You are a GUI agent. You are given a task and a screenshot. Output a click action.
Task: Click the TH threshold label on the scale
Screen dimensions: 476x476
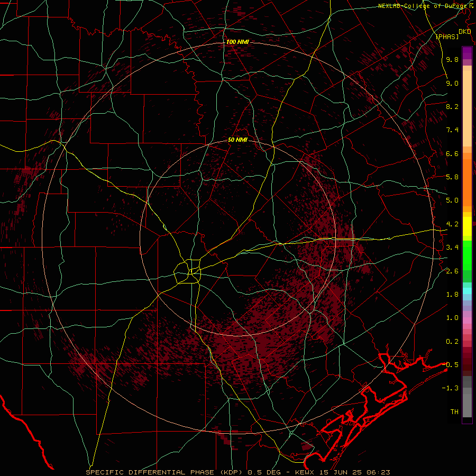[x=454, y=412]
